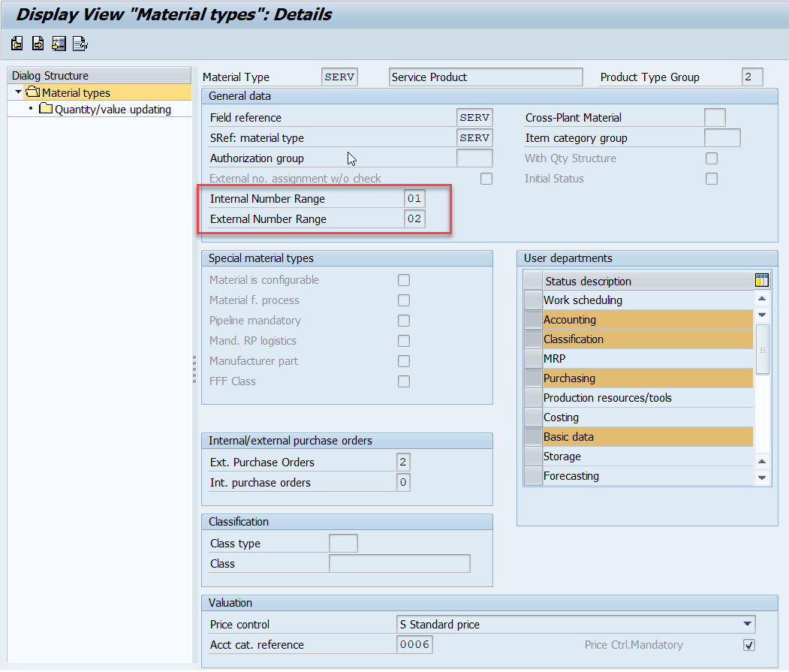Toggle the Material is configurable checkbox

(404, 280)
